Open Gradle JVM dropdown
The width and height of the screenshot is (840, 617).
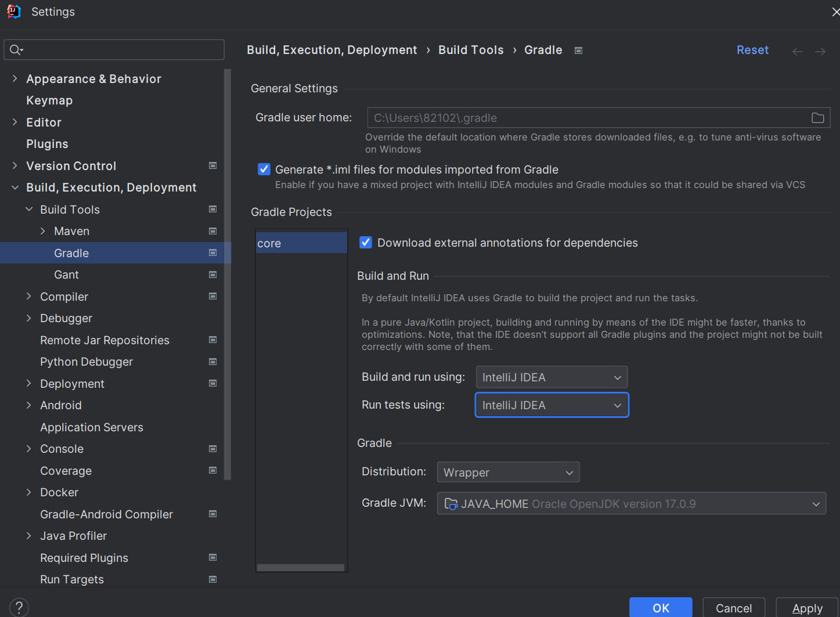click(632, 504)
